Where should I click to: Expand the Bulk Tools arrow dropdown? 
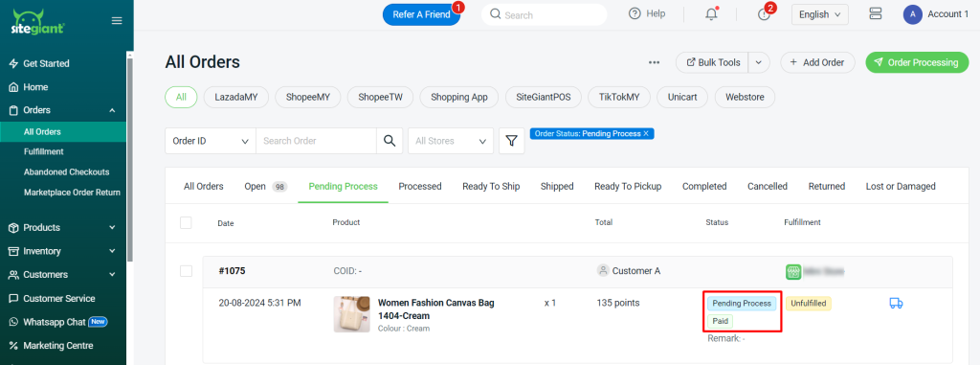point(759,62)
